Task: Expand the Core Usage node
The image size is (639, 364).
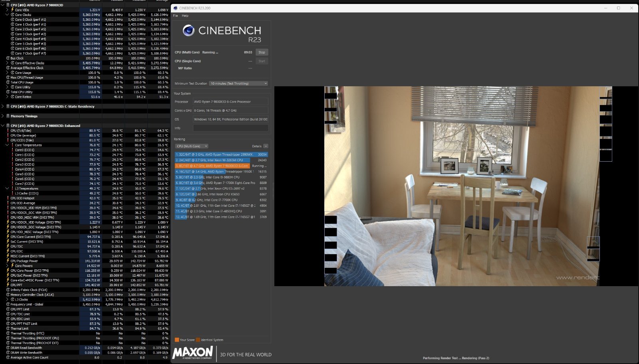Action: [7, 73]
